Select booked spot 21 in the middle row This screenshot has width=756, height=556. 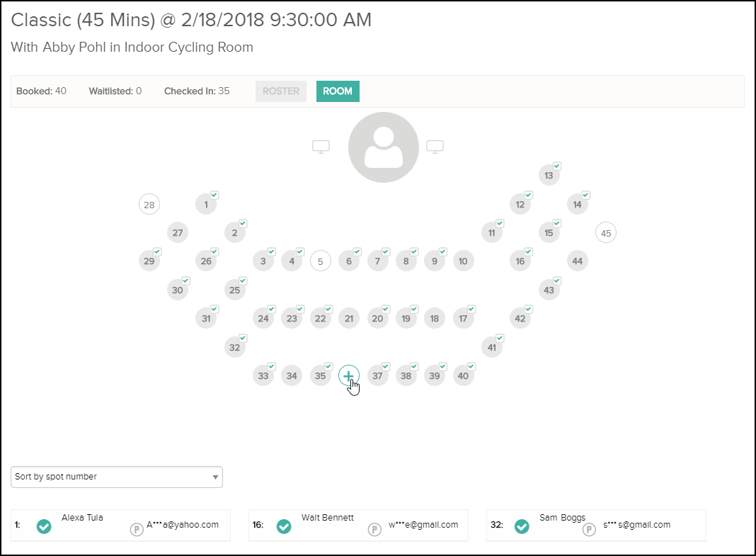tap(349, 318)
